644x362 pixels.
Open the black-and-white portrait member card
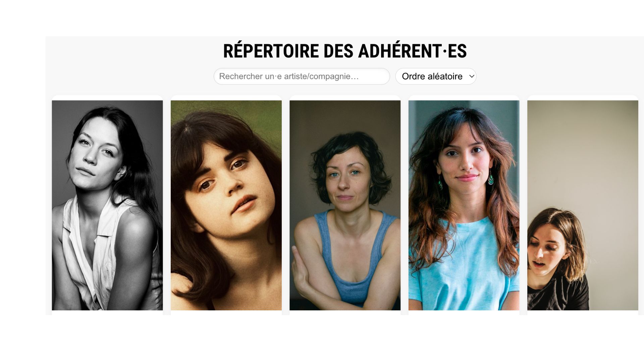tap(107, 205)
